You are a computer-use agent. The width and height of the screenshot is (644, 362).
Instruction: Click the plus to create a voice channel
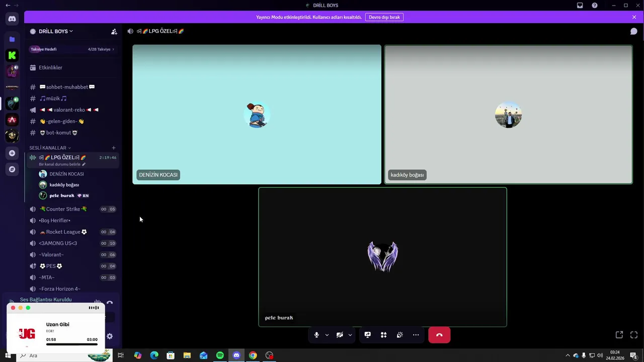(x=114, y=148)
